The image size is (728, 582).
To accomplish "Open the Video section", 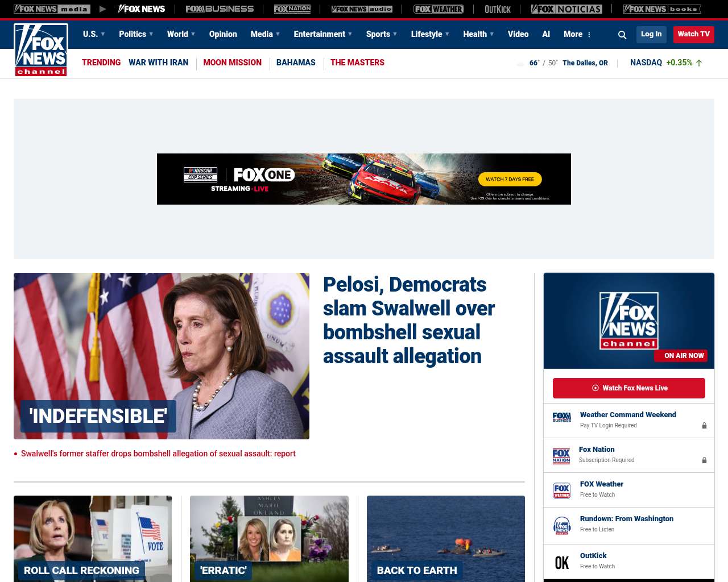I will click(518, 34).
